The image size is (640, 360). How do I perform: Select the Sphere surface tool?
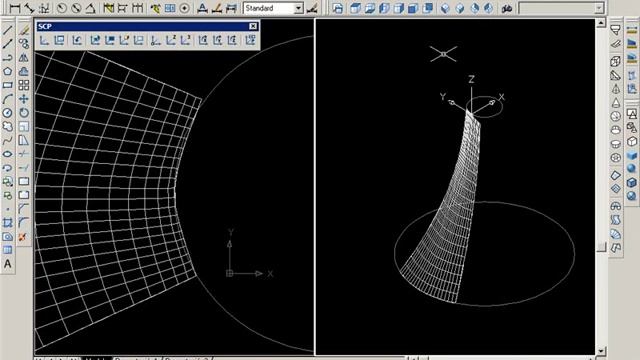[616, 117]
